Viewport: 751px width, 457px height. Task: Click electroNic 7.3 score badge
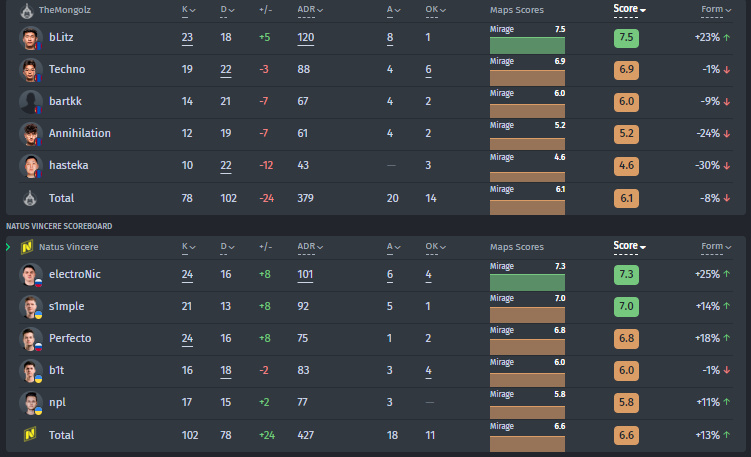(x=627, y=274)
